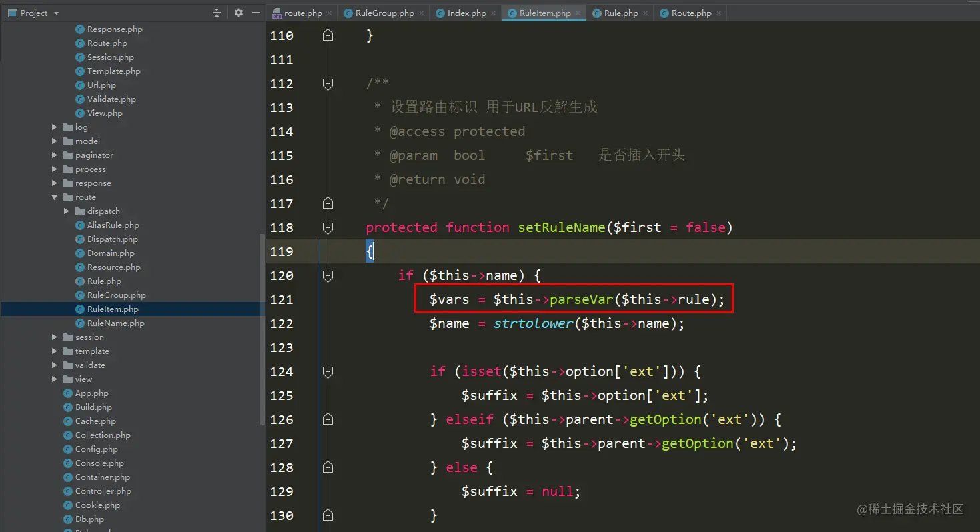
Task: Select Session.php in project tree
Action: point(110,57)
